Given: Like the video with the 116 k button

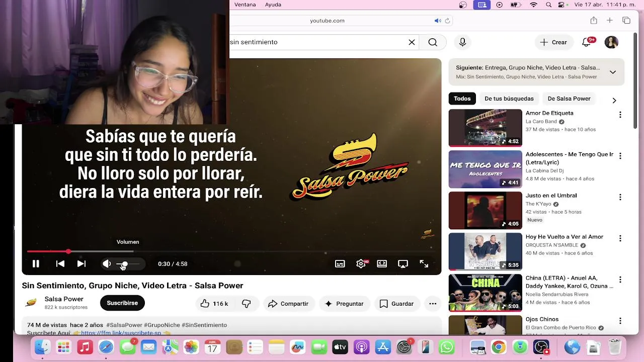Looking at the screenshot, I should (x=214, y=304).
